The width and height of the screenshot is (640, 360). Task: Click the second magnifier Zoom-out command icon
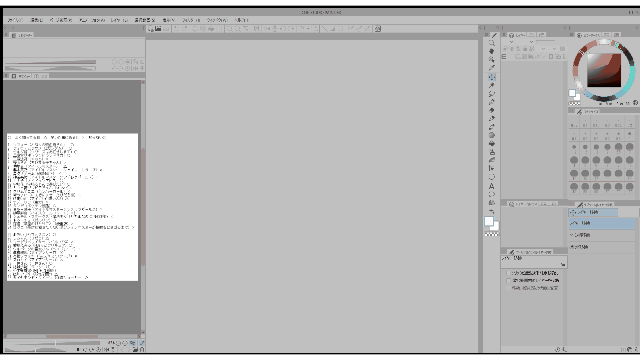click(238, 29)
